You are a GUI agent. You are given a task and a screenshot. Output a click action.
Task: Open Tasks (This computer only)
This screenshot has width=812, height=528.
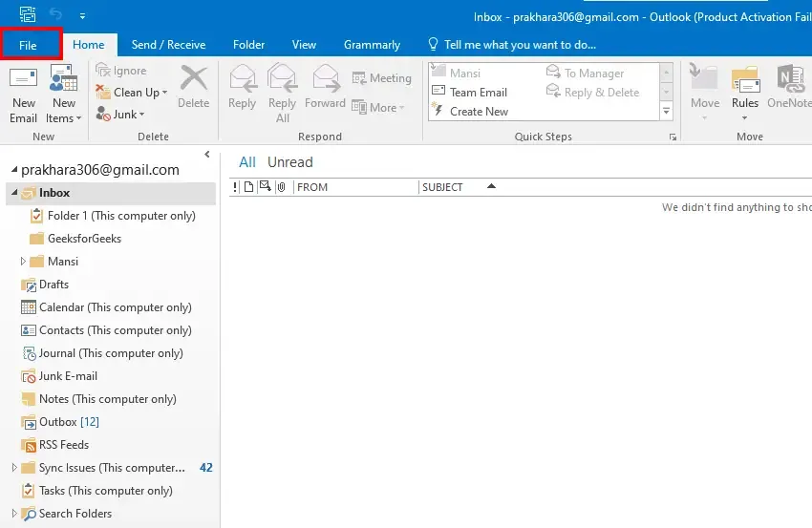tap(96, 491)
